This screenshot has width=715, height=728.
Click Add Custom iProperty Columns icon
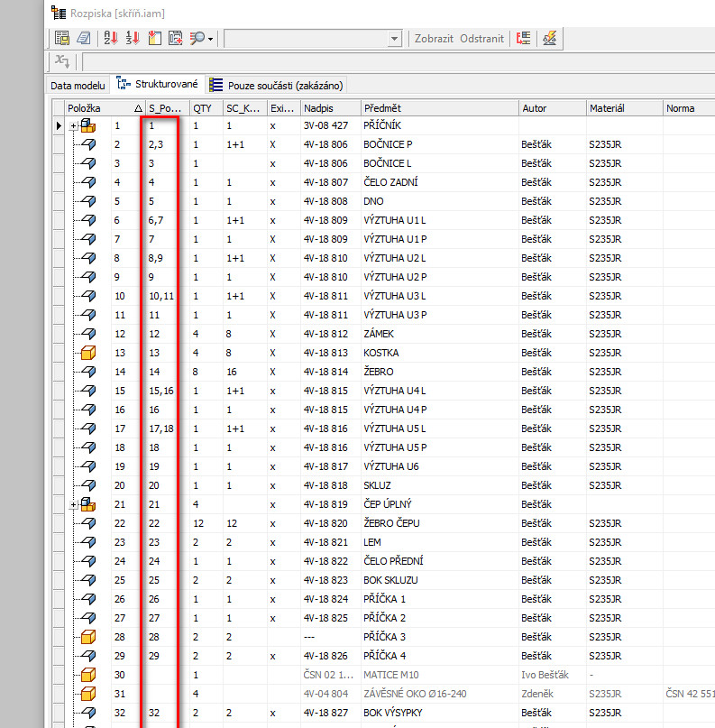point(175,38)
